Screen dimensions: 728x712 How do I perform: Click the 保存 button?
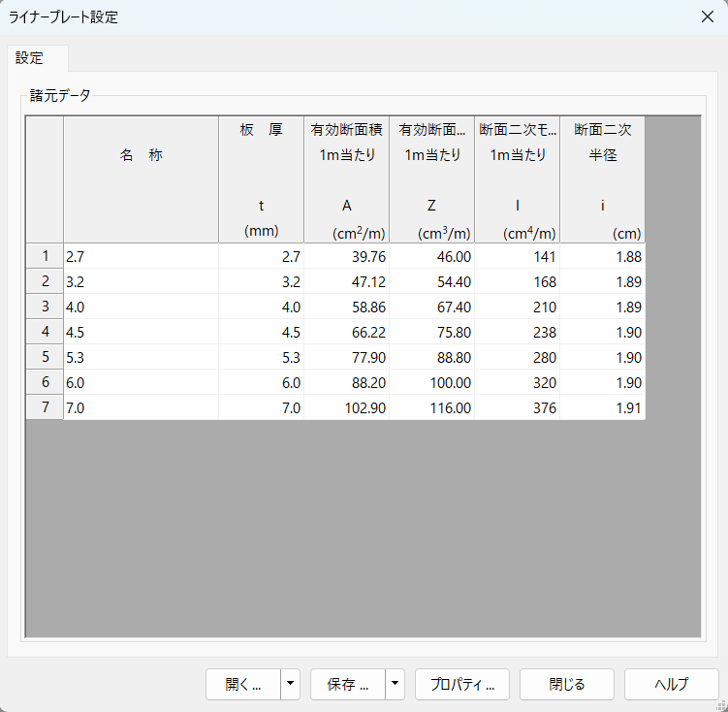348,684
